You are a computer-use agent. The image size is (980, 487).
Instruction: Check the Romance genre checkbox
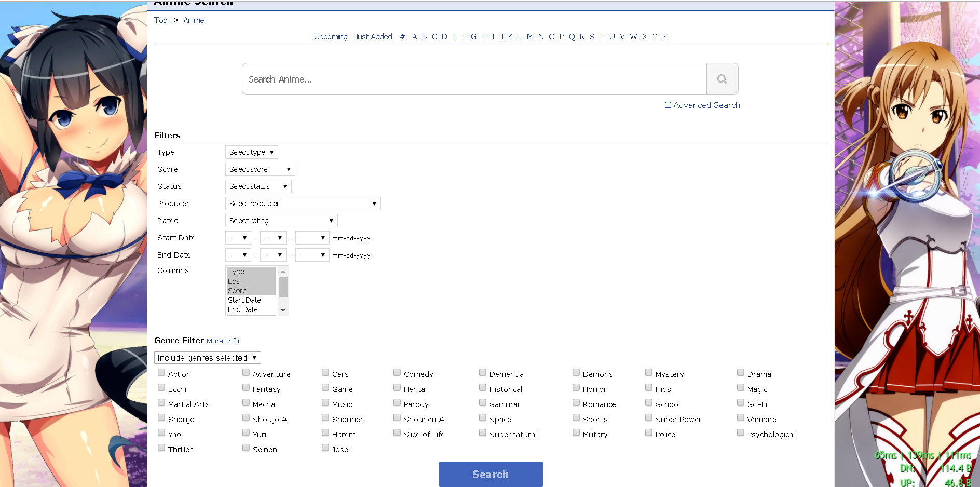[x=576, y=403]
